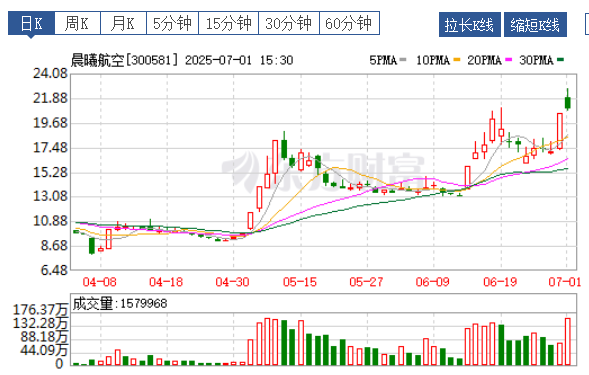Image resolution: width=589 pixels, height=375 pixels.
Task: Click the last red volume bar at 07-01
Action: click(x=568, y=342)
